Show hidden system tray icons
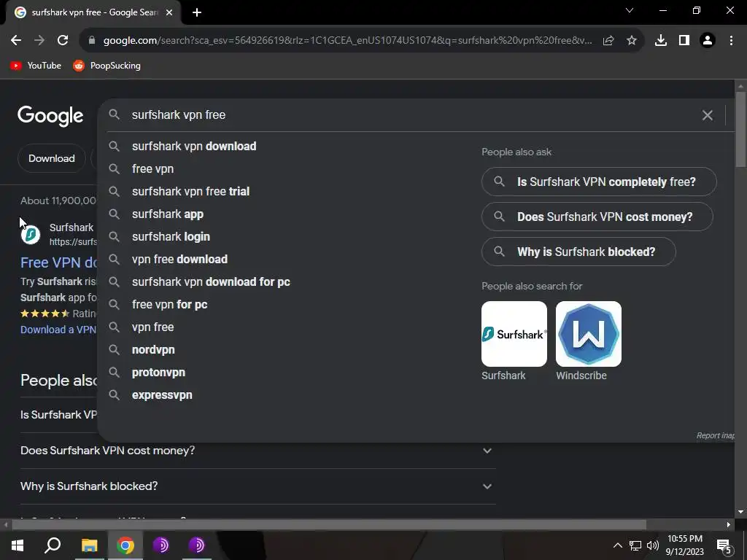747x560 pixels. coord(617,545)
